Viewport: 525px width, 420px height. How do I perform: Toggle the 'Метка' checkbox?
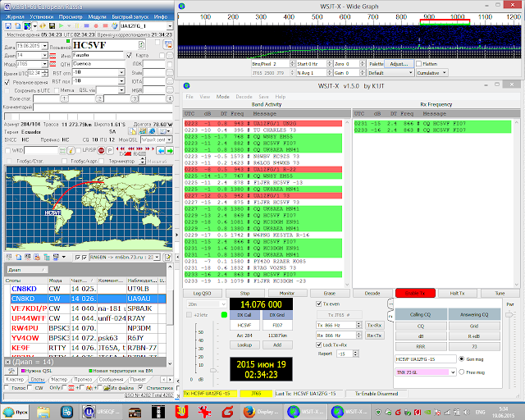click(57, 90)
